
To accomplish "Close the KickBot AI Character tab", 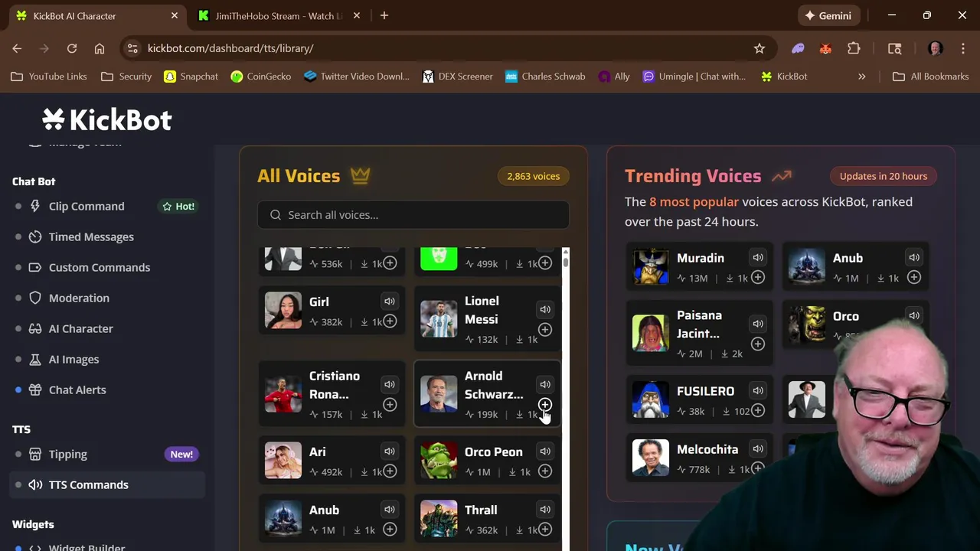I will [x=175, y=15].
